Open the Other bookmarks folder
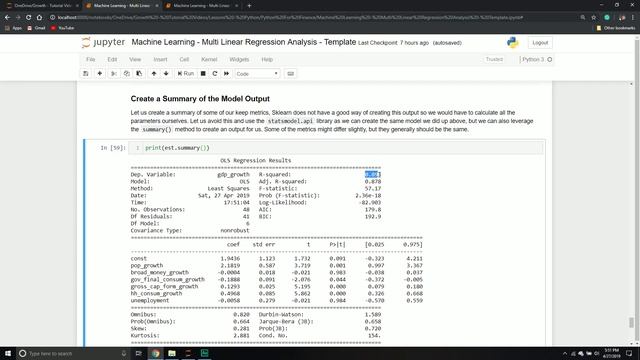The image size is (640, 360). [616, 28]
